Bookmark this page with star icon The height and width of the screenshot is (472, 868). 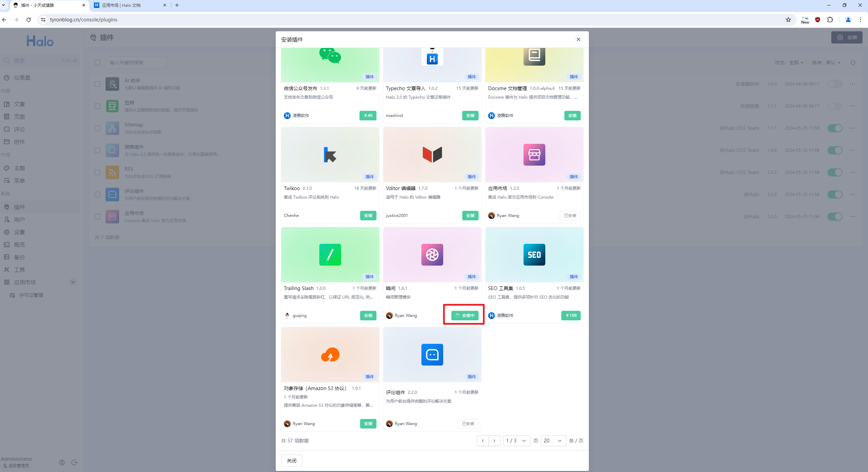788,20
